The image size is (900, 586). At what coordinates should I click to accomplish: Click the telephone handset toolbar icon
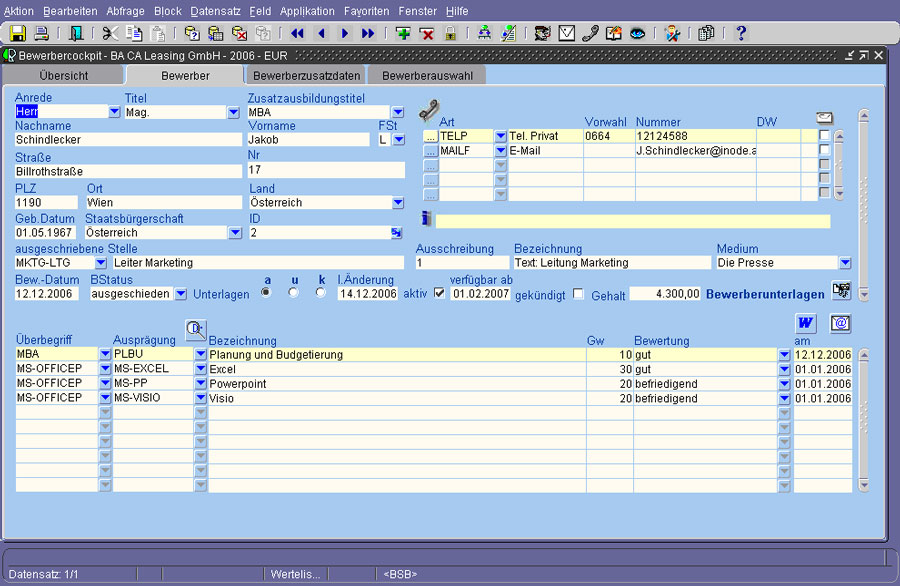tap(590, 33)
